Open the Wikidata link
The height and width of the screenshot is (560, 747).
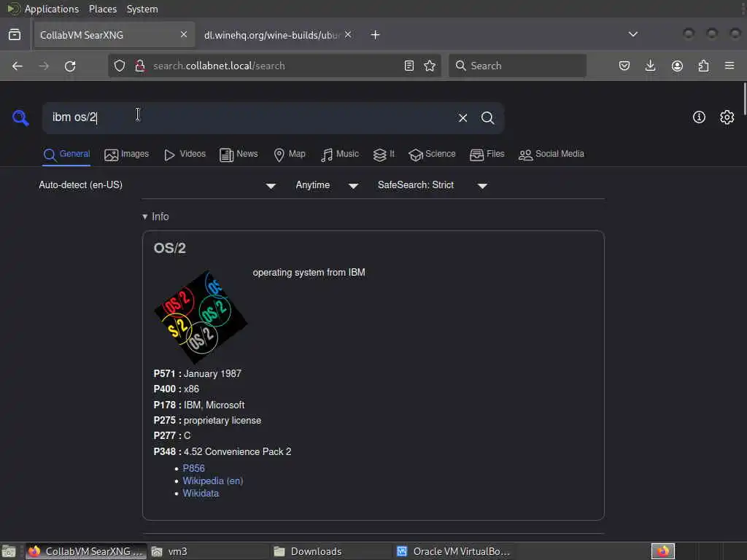[201, 494]
